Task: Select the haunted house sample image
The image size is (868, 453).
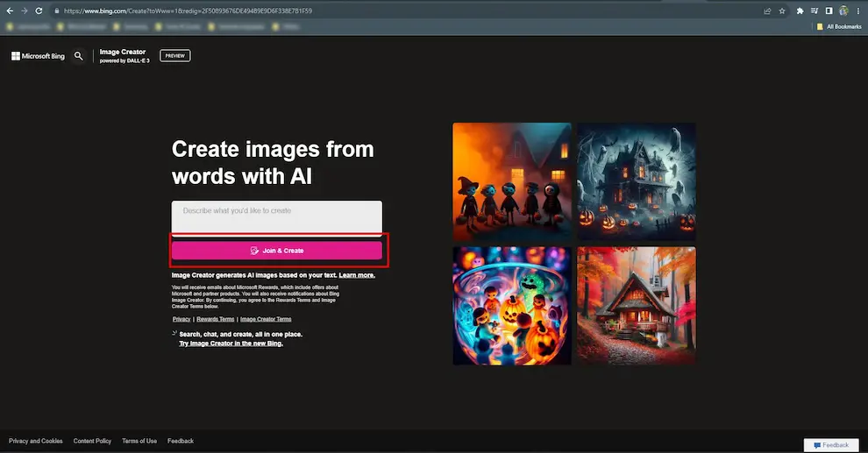Action: pyautogui.click(x=637, y=181)
